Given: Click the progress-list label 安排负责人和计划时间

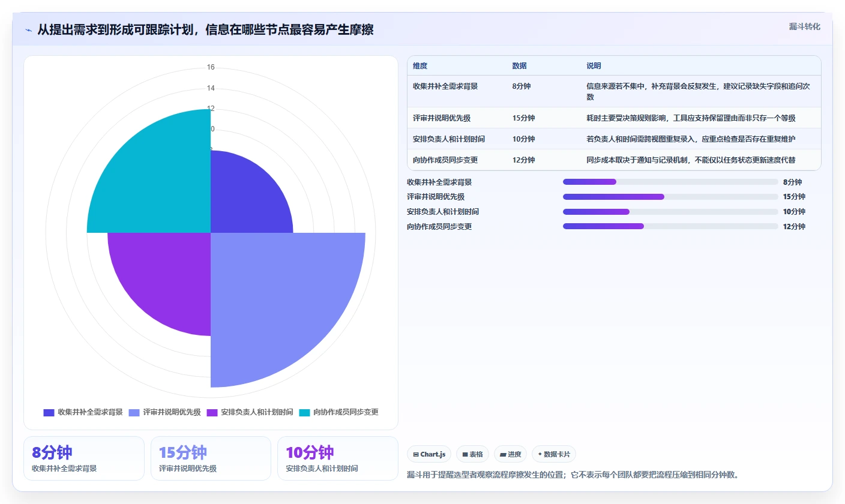Looking at the screenshot, I should pos(443,212).
